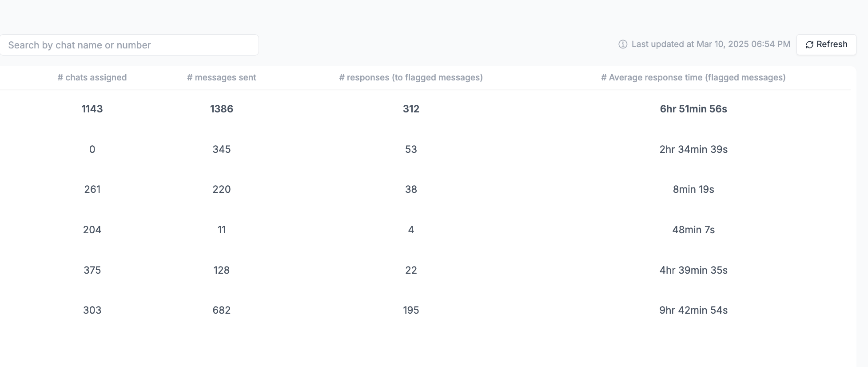Viewport: 868px width, 367px height.
Task: Select the 1386 messages sent total cell
Action: 221,109
